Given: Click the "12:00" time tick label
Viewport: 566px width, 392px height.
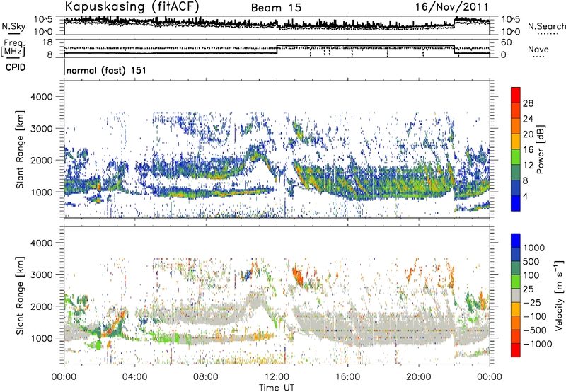Looking at the screenshot, I should click(277, 377).
